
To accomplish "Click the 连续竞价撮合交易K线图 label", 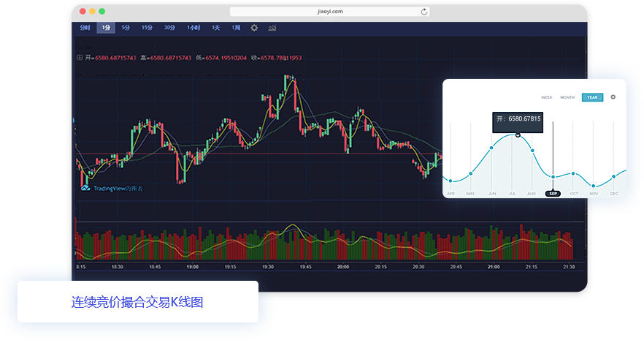I will 137,301.
